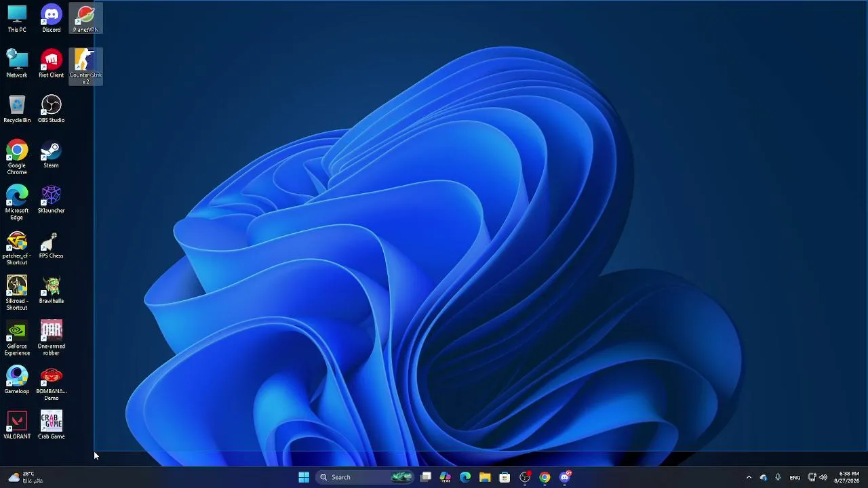Switch to Discord in the taskbar
Image resolution: width=868 pixels, height=488 pixels.
coord(565,477)
